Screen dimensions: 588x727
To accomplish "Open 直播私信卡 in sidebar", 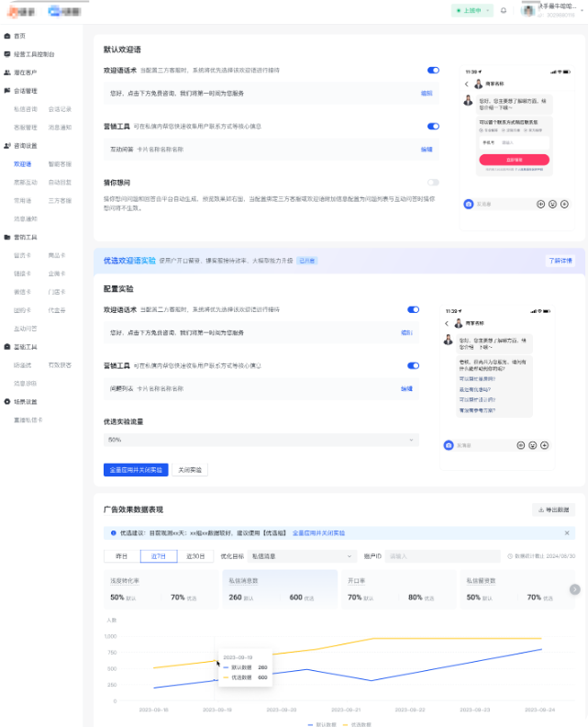I will pos(28,420).
